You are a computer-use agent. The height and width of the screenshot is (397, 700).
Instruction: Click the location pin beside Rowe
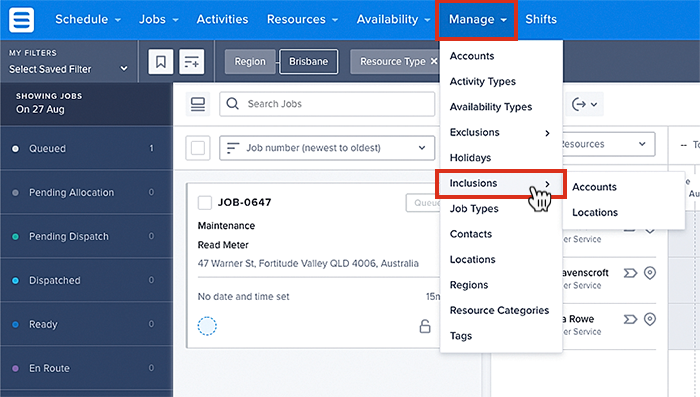pos(650,319)
